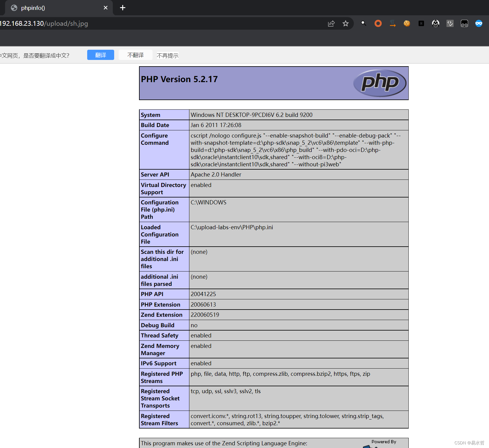Click the C:\WINDOWS path value
489x448 pixels.
[209, 203]
